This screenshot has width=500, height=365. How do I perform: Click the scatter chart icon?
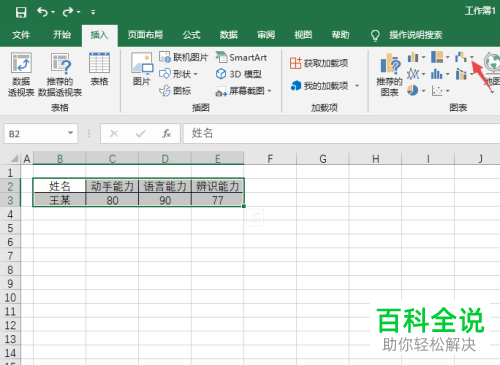(437, 90)
